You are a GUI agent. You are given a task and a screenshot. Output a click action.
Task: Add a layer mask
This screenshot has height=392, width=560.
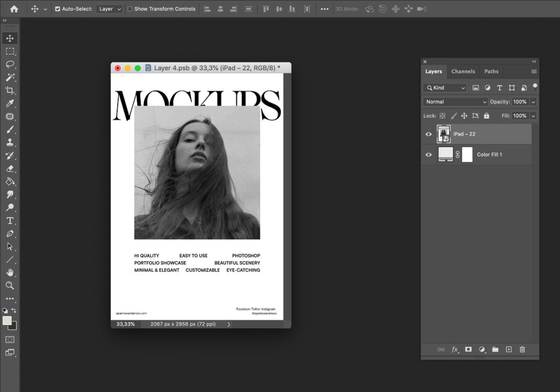[468, 349]
